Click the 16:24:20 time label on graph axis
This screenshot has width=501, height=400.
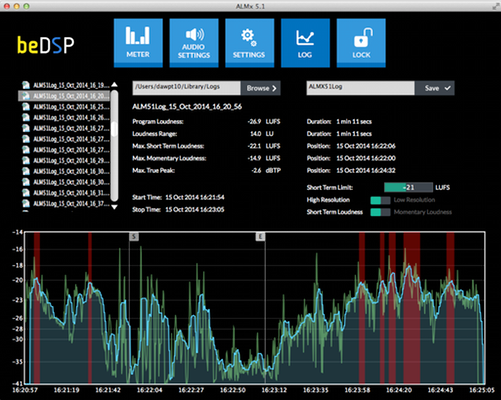click(399, 390)
